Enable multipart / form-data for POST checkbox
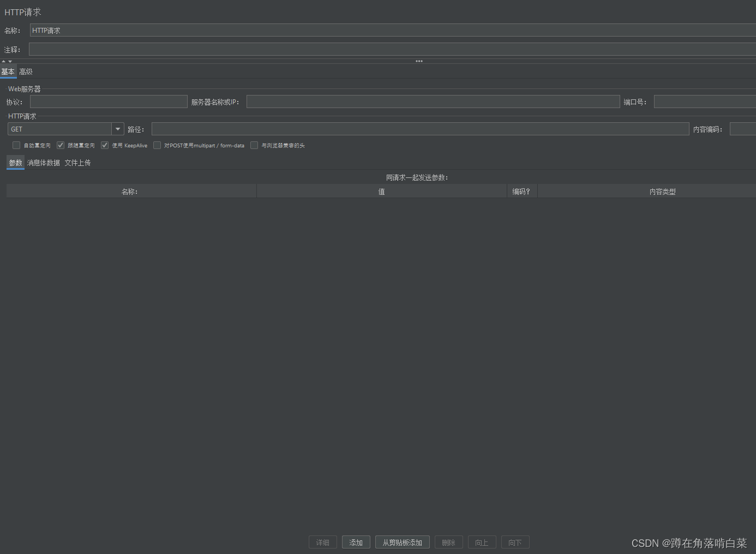The image size is (756, 554). coord(157,145)
